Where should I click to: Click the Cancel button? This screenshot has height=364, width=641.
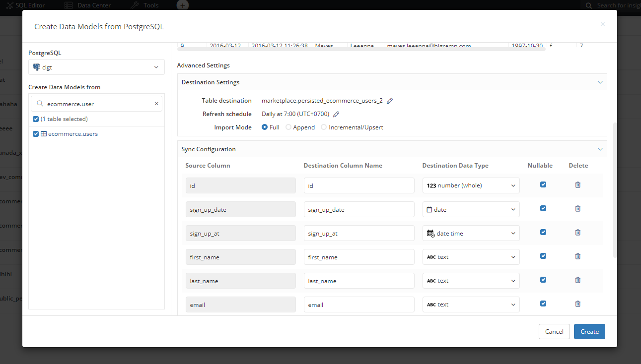[554, 331]
